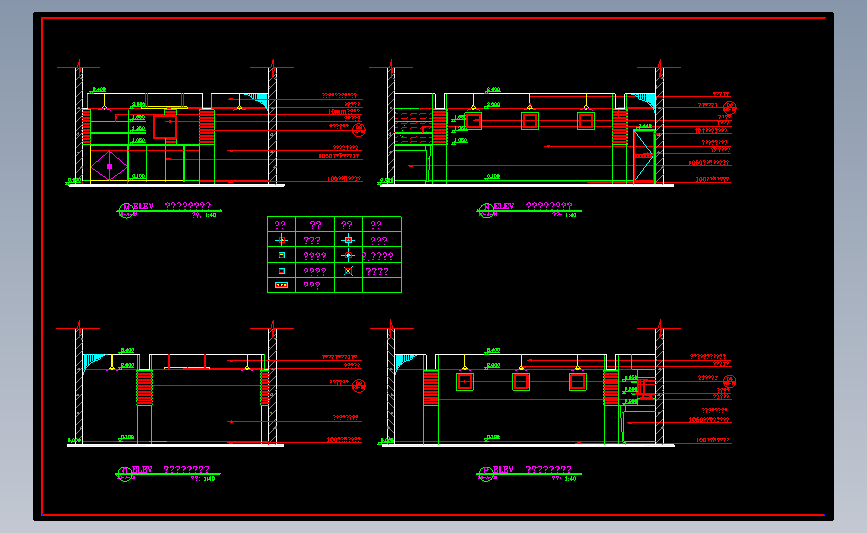Click the red circled detail callout beside O elevation
Screen dimensions: 867x533
pyautogui.click(x=359, y=385)
